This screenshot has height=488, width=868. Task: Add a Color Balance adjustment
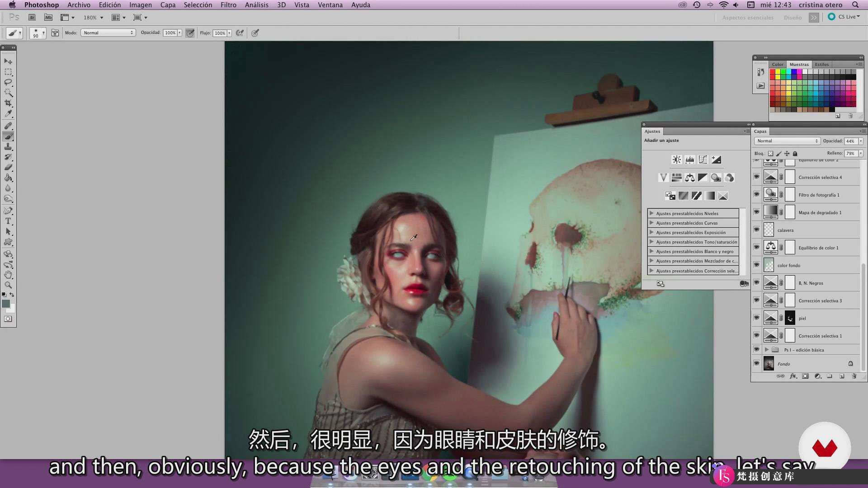pyautogui.click(x=689, y=178)
